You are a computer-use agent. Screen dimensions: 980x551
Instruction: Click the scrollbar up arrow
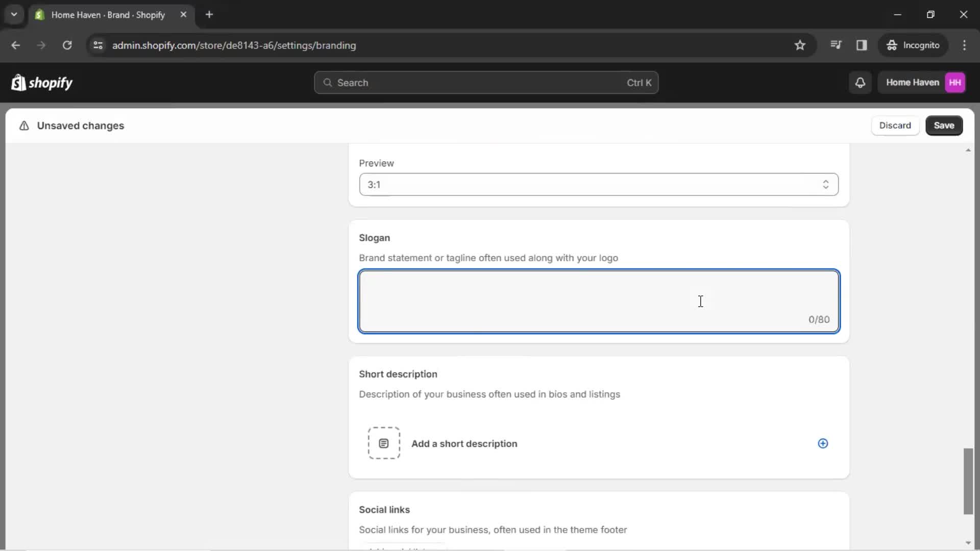[x=968, y=150]
